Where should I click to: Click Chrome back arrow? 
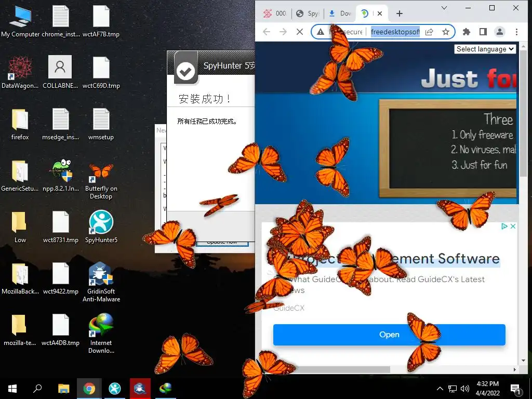point(267,32)
